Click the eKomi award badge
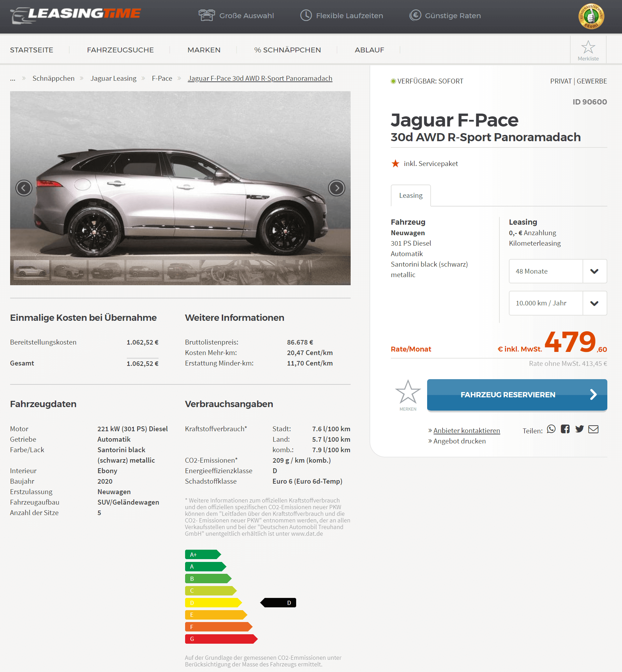622x672 pixels. [x=591, y=16]
